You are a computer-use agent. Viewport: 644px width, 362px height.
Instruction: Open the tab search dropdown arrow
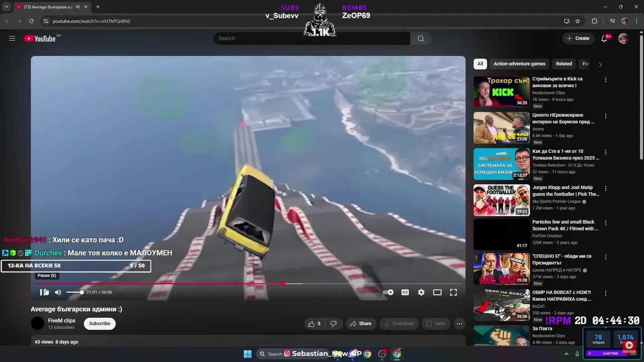7,7
